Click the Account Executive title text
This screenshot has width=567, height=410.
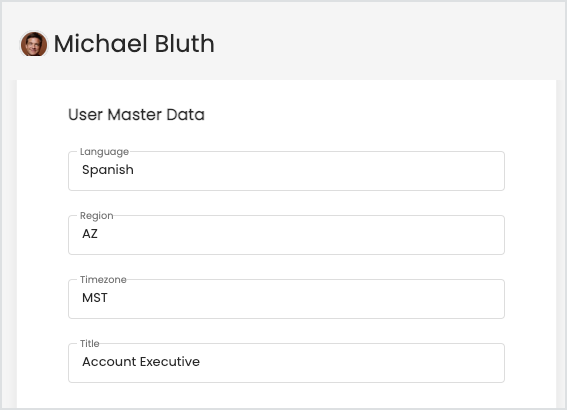[x=141, y=362]
